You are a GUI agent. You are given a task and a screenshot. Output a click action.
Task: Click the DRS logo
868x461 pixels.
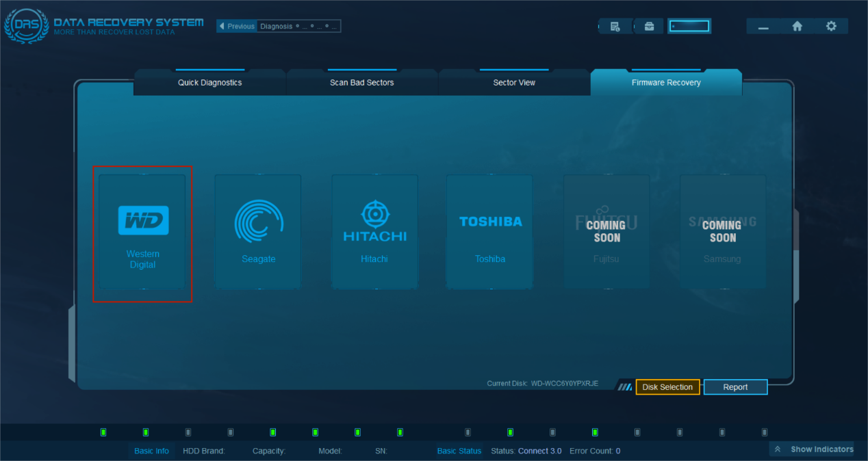tap(25, 27)
